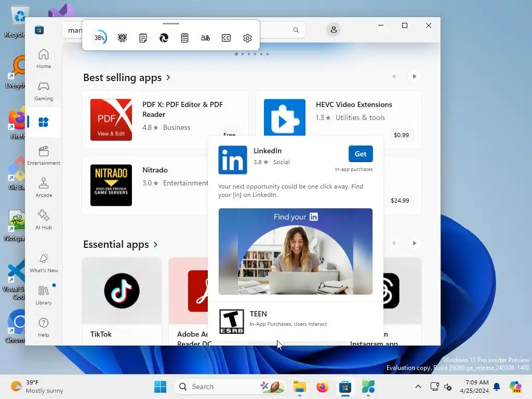Open the Adobe Acrobat Reader tile

click(x=188, y=301)
